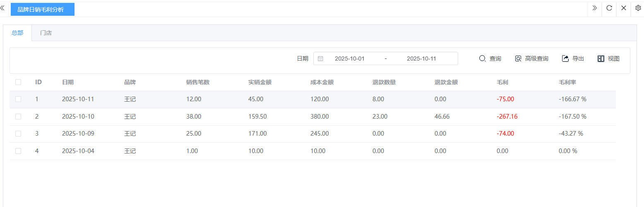Click the 视图 layout view icon
Image resolution: width=644 pixels, height=207 pixels.
point(601,59)
